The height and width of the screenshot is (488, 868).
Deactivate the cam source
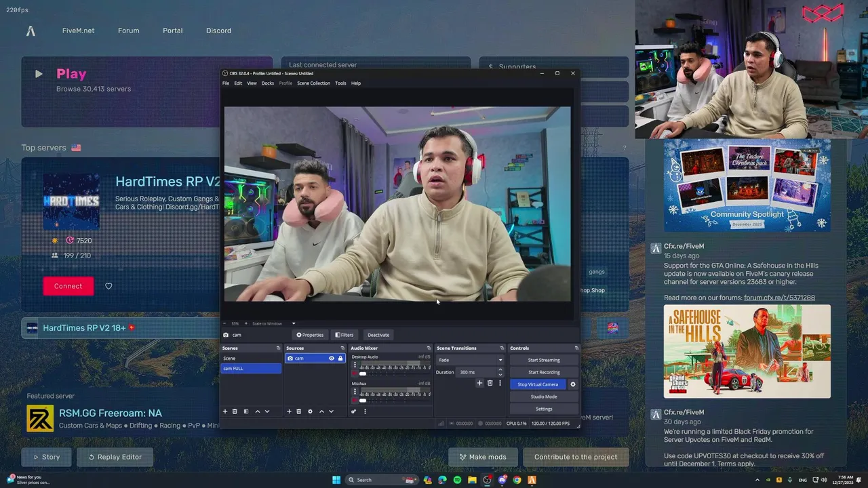point(378,335)
